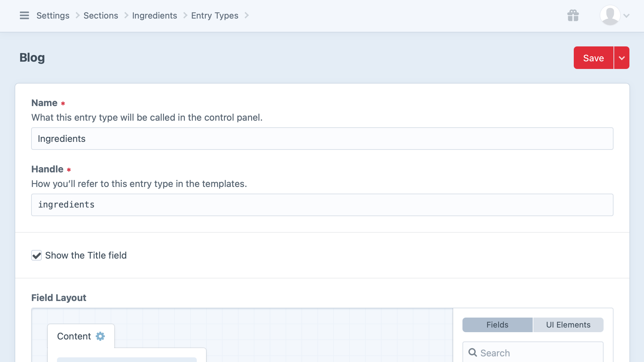
Task: Open the hamburger navigation menu
Action: coord(24,15)
